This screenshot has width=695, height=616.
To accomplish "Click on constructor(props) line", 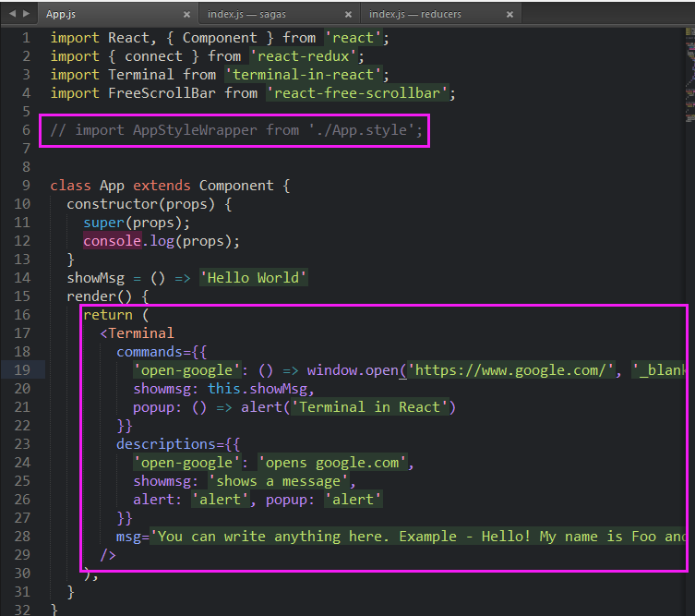I will (149, 204).
